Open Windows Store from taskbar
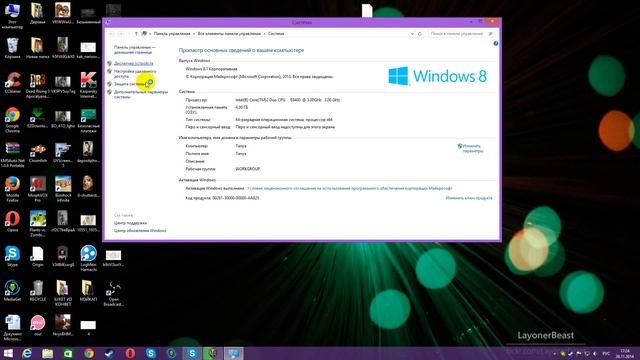The image size is (640, 360). pos(68,353)
